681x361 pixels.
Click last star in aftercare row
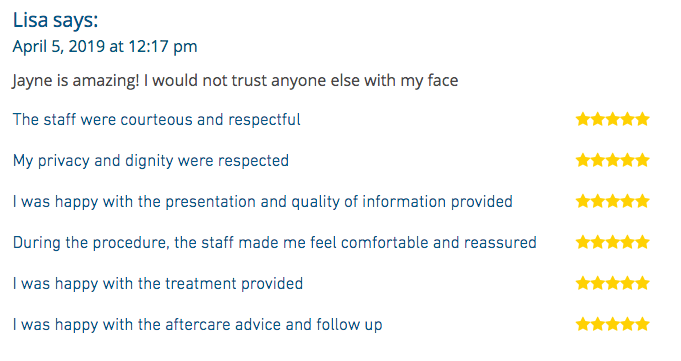tap(642, 324)
